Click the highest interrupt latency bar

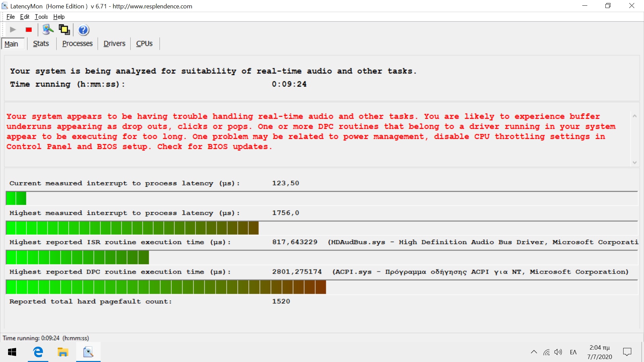point(322,228)
